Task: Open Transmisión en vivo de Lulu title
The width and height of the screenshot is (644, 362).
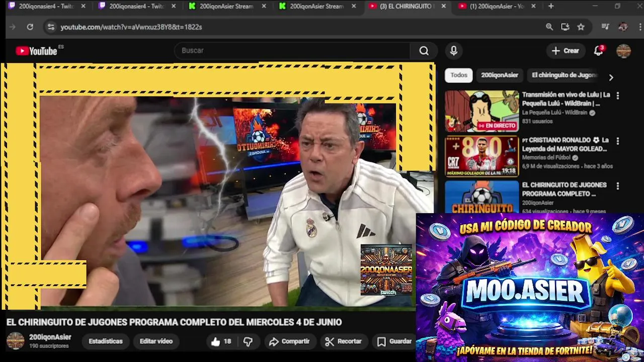Action: (x=566, y=99)
